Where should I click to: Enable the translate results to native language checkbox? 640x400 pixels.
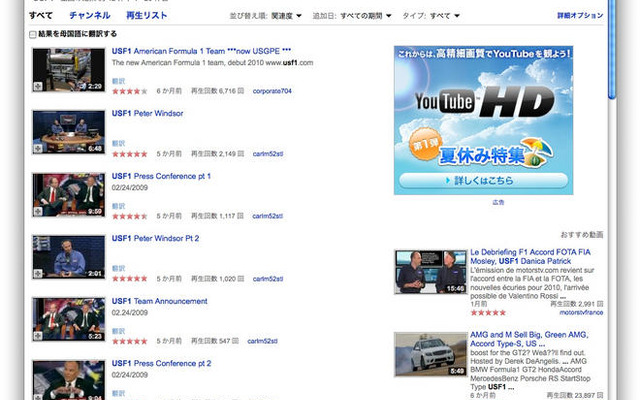tap(33, 35)
